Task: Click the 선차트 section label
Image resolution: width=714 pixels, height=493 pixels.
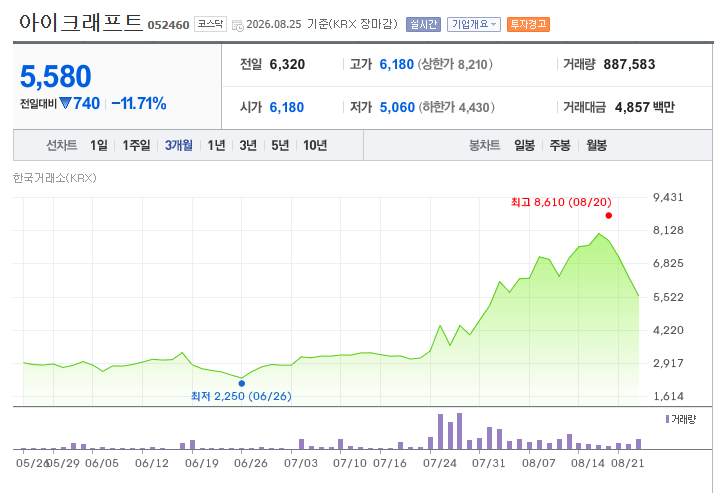Action: click(x=61, y=146)
